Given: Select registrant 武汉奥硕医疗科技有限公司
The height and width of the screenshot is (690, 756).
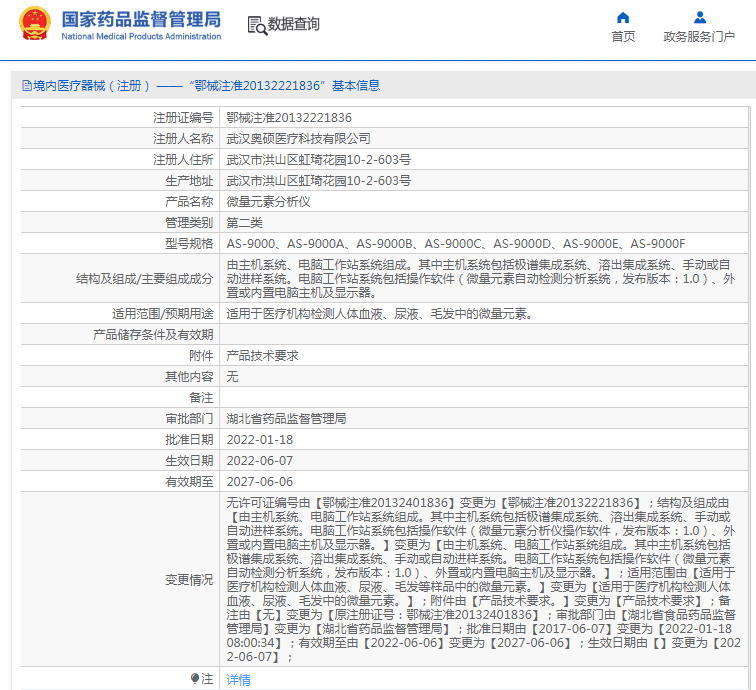Looking at the screenshot, I should tap(298, 139).
